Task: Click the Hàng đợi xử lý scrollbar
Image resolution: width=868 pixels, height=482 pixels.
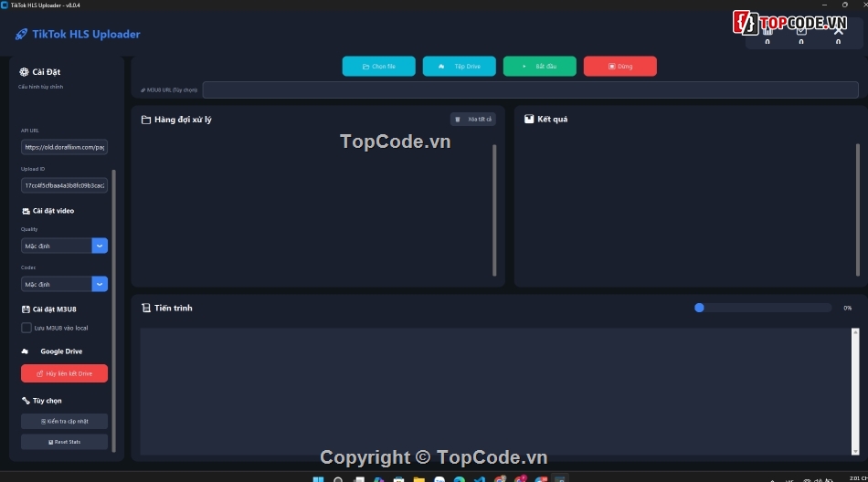Action: (x=494, y=210)
